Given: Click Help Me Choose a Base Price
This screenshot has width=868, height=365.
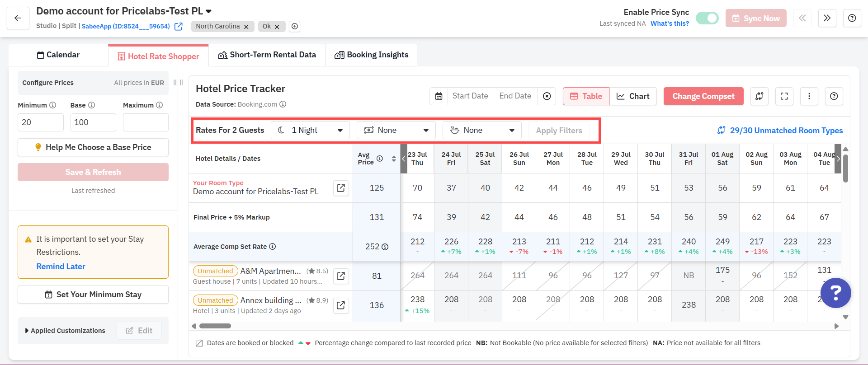Looking at the screenshot, I should click(93, 147).
